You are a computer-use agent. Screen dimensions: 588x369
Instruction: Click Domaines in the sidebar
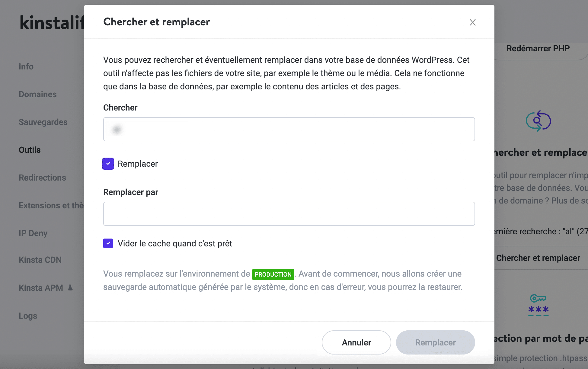[38, 94]
